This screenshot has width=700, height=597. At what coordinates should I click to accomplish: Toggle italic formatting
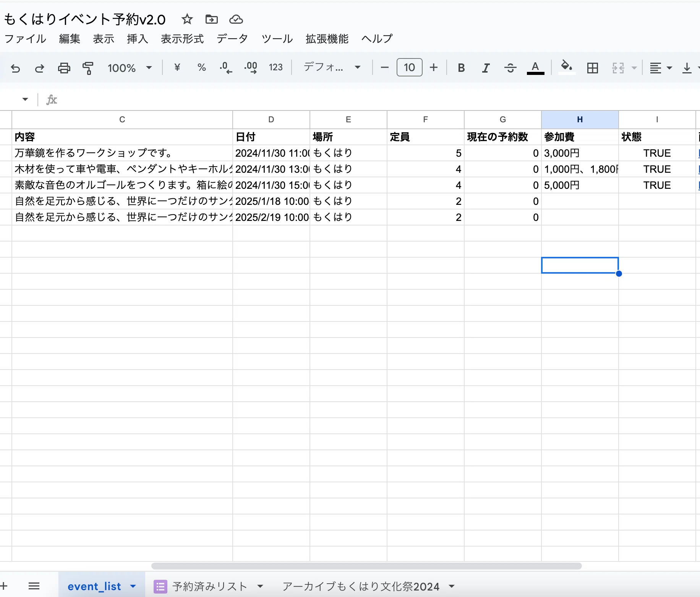[486, 68]
